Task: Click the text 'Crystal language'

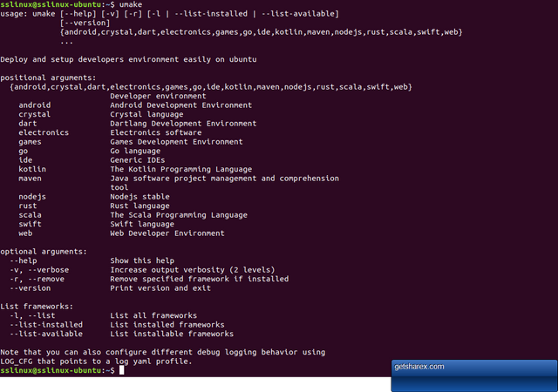Action: [146, 114]
